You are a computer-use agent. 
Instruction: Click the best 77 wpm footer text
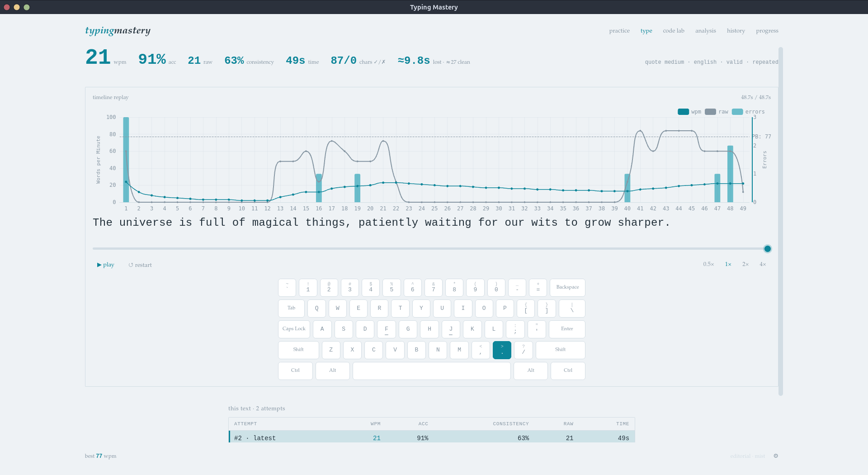(x=100, y=456)
